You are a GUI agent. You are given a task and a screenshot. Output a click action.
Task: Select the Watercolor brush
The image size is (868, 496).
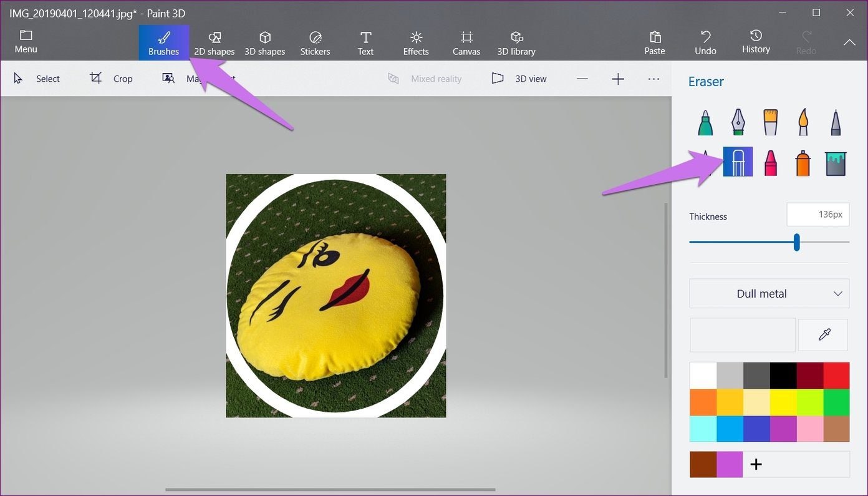point(803,123)
